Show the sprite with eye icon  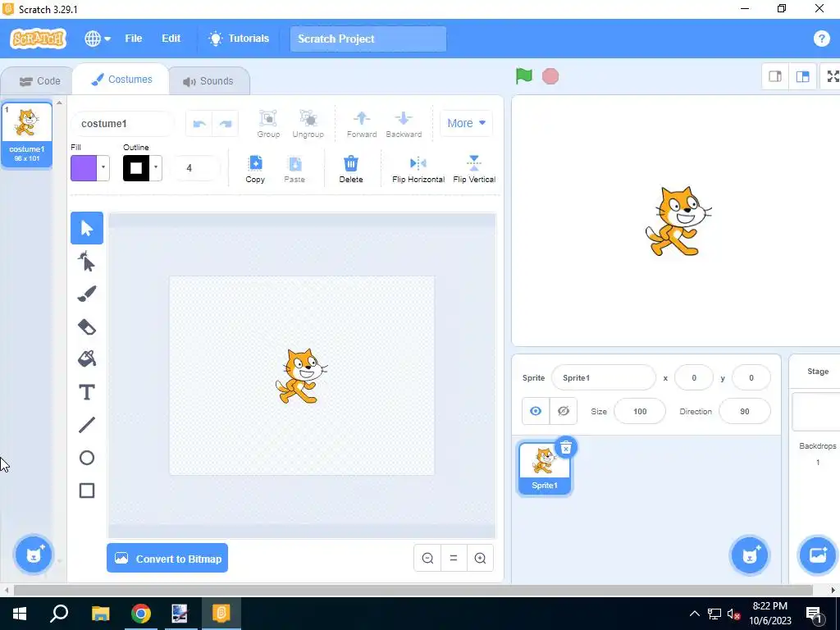click(536, 411)
